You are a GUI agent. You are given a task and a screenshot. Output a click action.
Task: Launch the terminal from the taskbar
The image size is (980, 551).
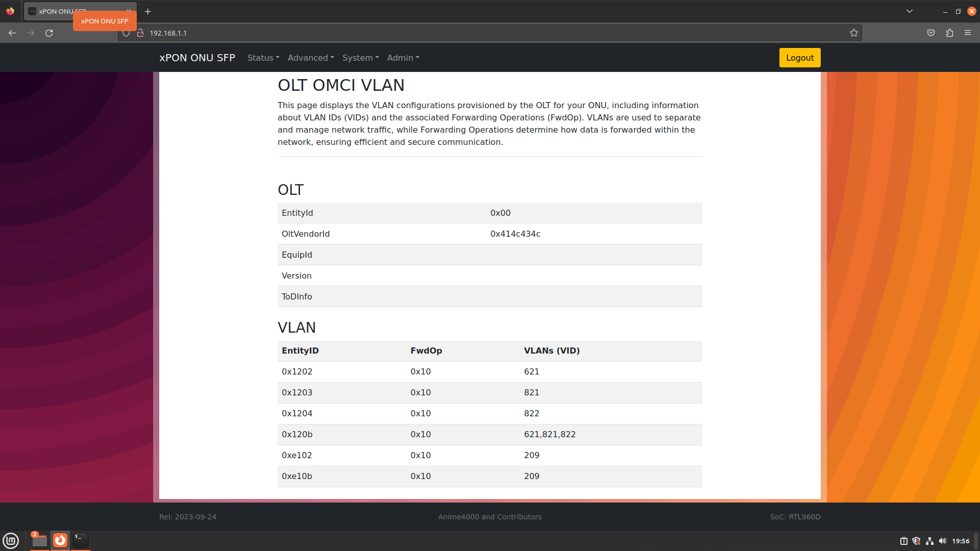[x=80, y=540]
